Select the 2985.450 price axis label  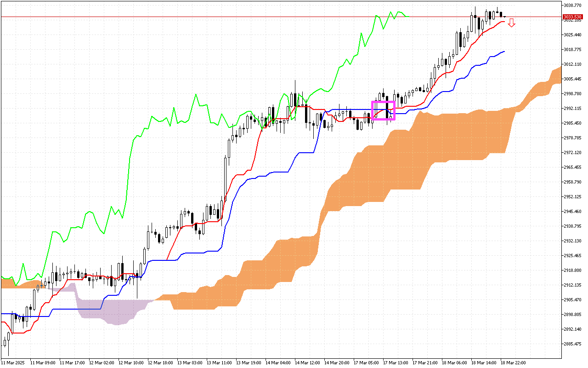click(x=572, y=123)
